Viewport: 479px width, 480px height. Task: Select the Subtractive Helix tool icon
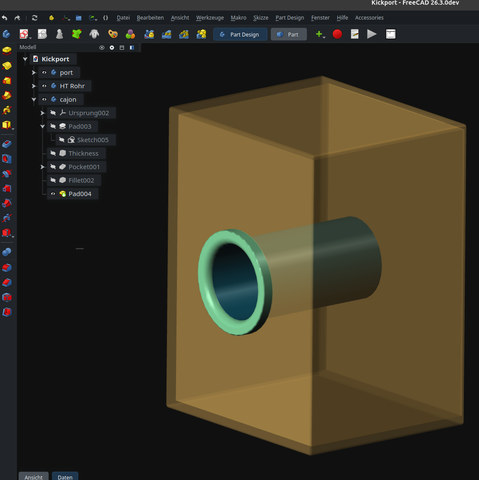click(7, 218)
